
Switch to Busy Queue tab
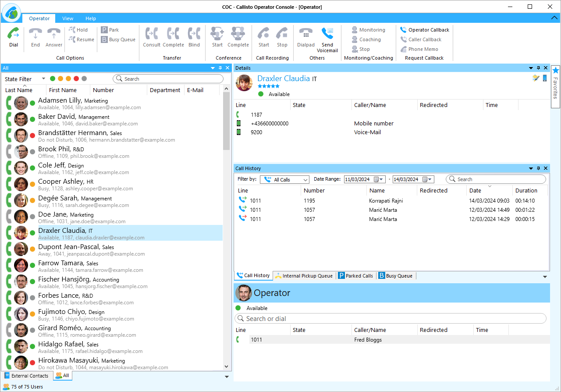coord(395,276)
